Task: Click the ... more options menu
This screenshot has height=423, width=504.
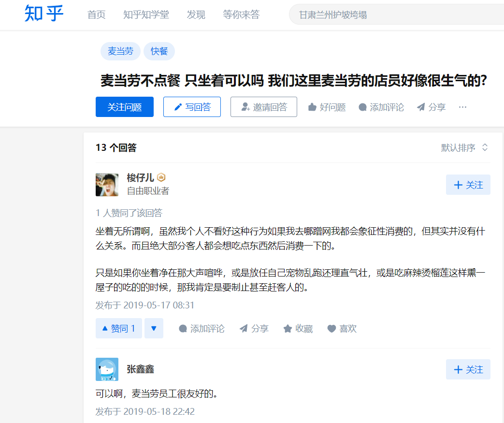Action: click(x=462, y=107)
